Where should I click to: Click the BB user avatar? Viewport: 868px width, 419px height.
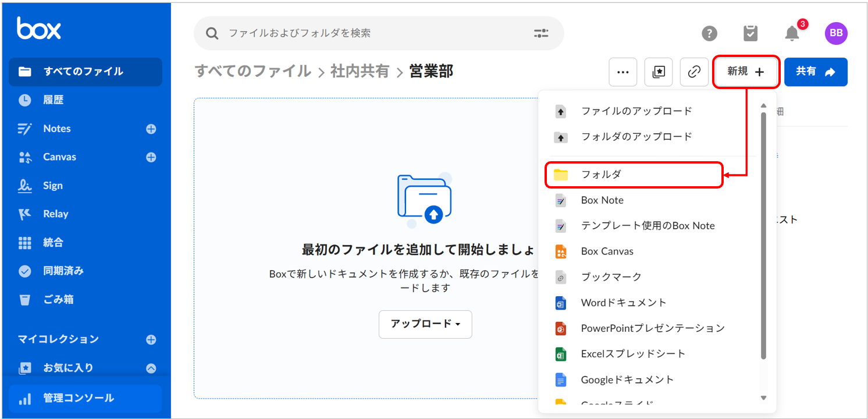(x=835, y=34)
